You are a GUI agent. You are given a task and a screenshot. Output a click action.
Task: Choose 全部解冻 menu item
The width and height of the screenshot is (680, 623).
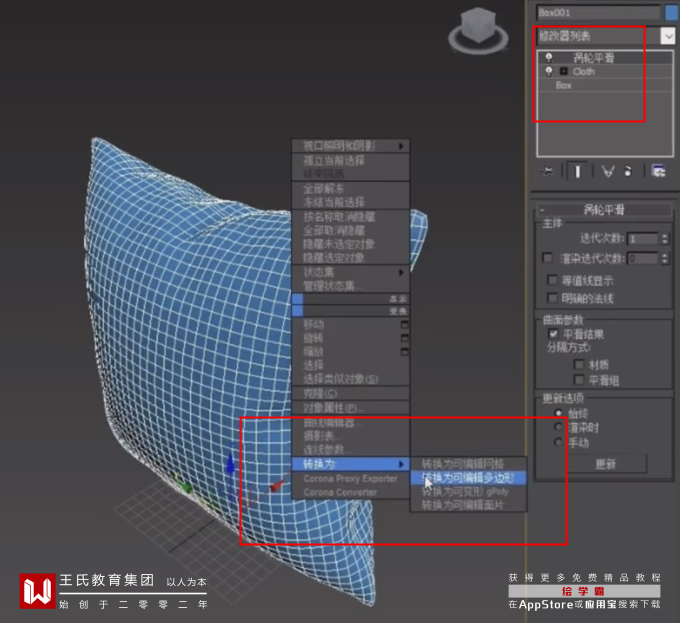350,189
